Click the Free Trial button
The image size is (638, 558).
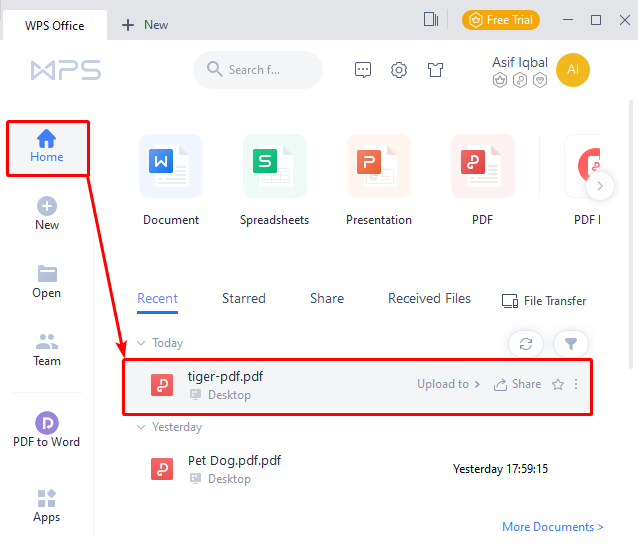pyautogui.click(x=501, y=20)
